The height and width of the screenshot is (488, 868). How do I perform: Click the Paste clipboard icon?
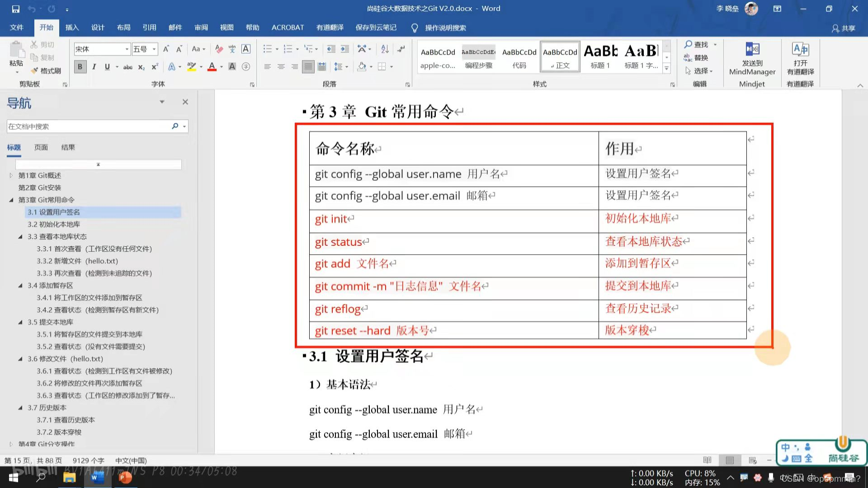16,50
